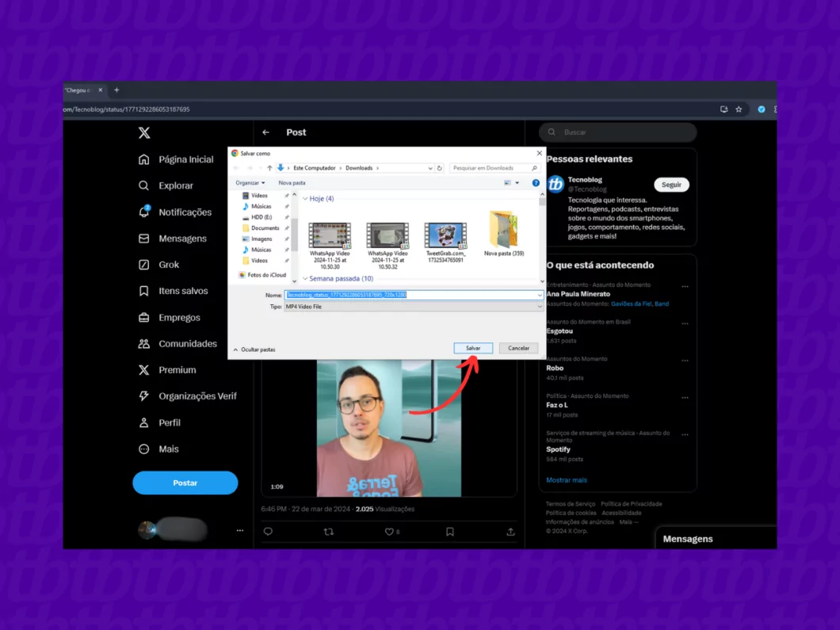Image resolution: width=840 pixels, height=630 pixels.
Task: Open Grok from the sidebar
Action: [x=158, y=265]
